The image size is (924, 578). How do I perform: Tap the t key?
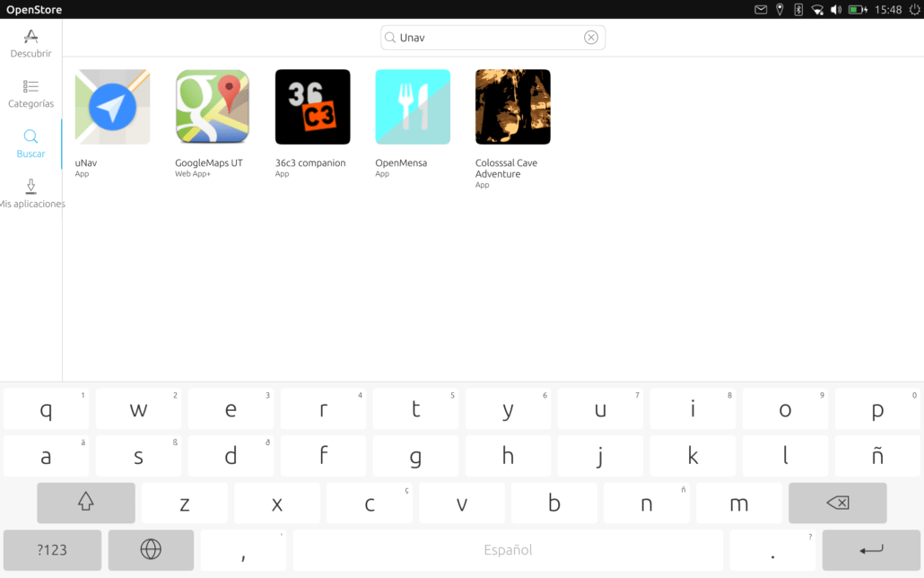[x=416, y=408]
